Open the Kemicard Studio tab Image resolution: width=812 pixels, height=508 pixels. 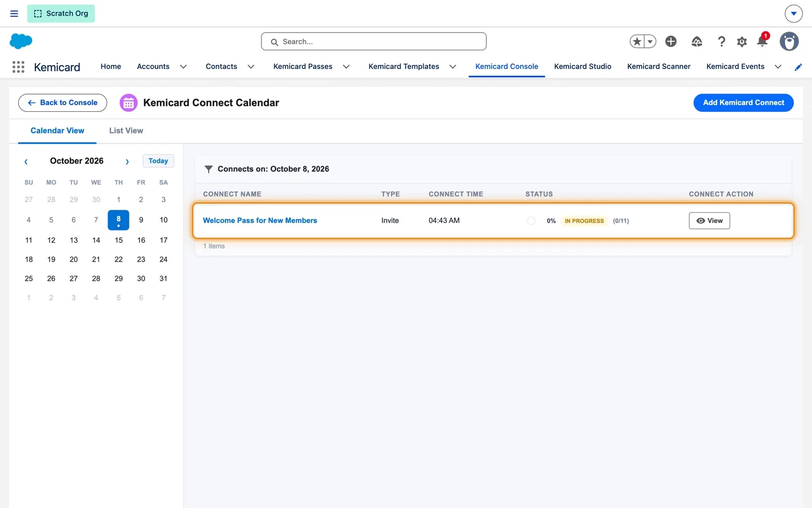pyautogui.click(x=583, y=67)
